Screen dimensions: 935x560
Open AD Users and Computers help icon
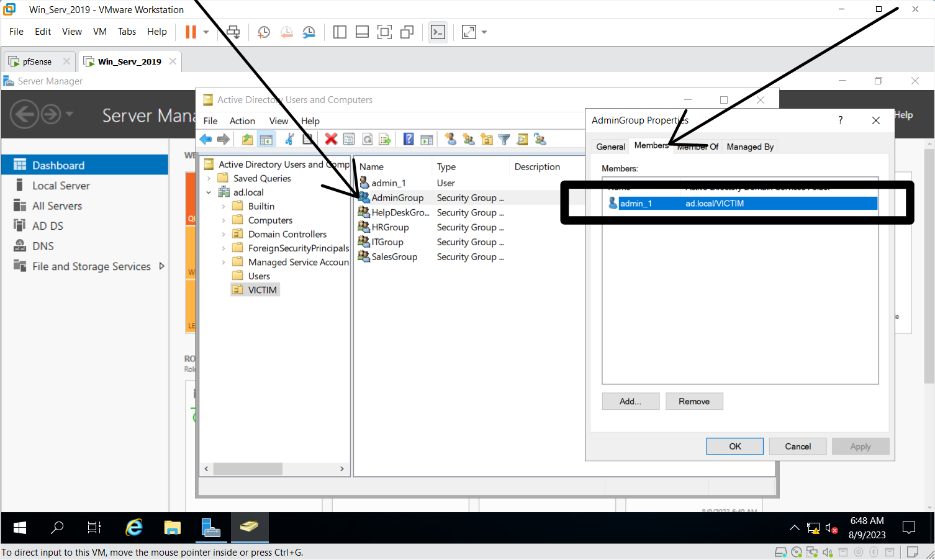coord(409,139)
